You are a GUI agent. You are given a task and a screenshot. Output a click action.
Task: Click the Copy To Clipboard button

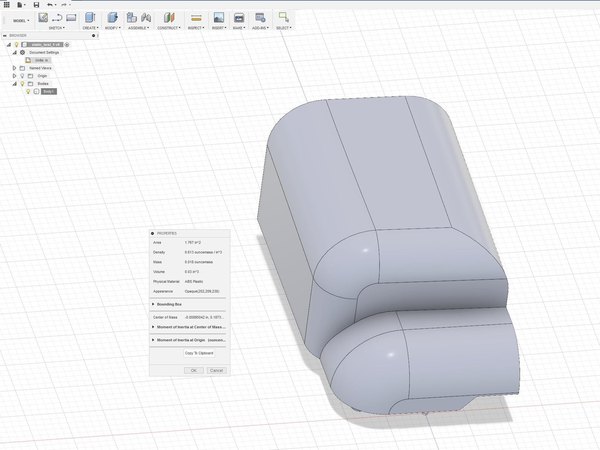point(199,353)
